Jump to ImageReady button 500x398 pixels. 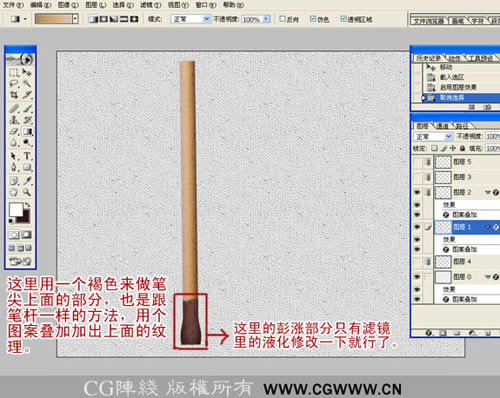20,261
